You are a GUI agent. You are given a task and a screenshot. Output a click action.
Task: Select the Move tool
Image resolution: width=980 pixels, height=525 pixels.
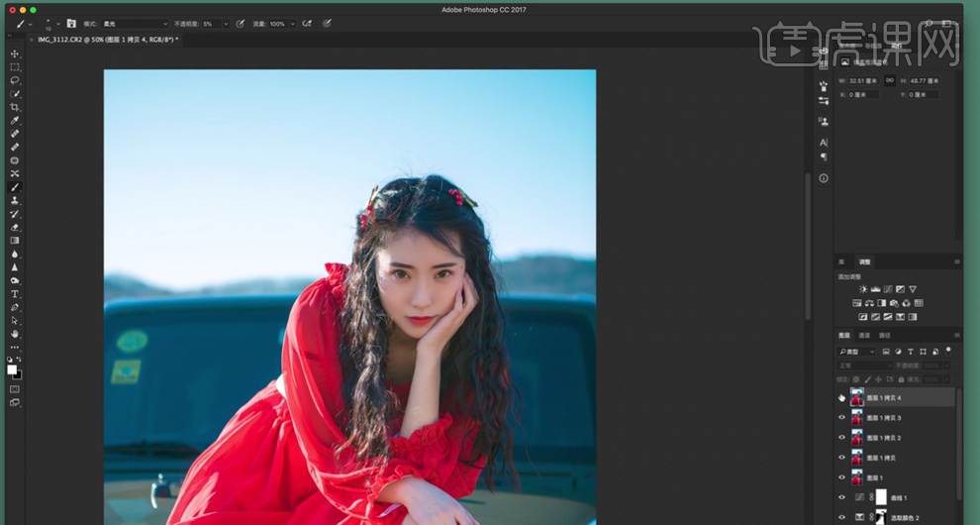[x=15, y=54]
